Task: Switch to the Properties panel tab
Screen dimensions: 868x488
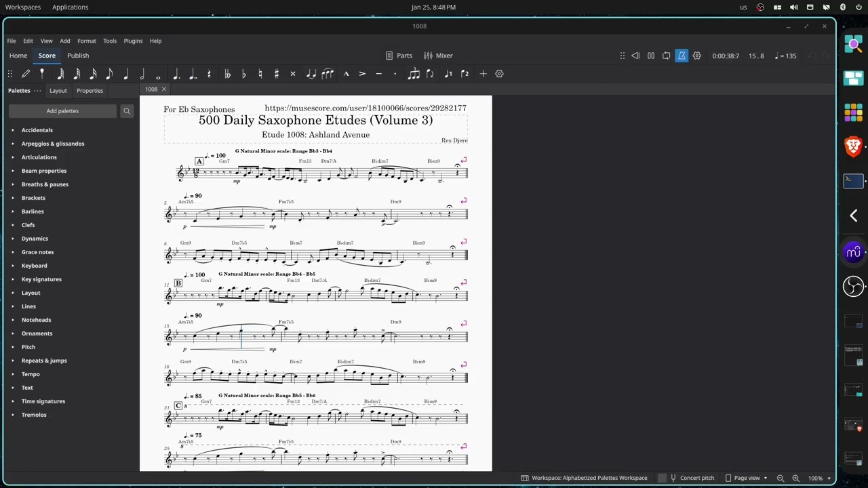Action: [90, 90]
